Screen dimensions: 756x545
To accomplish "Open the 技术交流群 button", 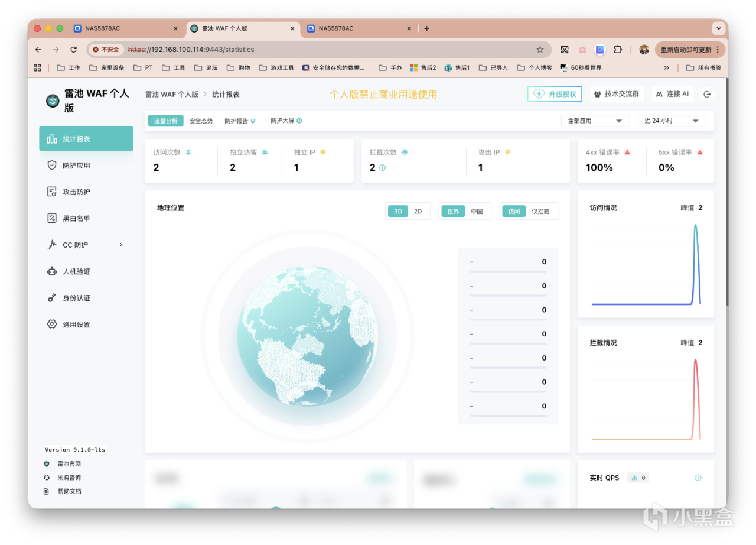I will click(617, 94).
